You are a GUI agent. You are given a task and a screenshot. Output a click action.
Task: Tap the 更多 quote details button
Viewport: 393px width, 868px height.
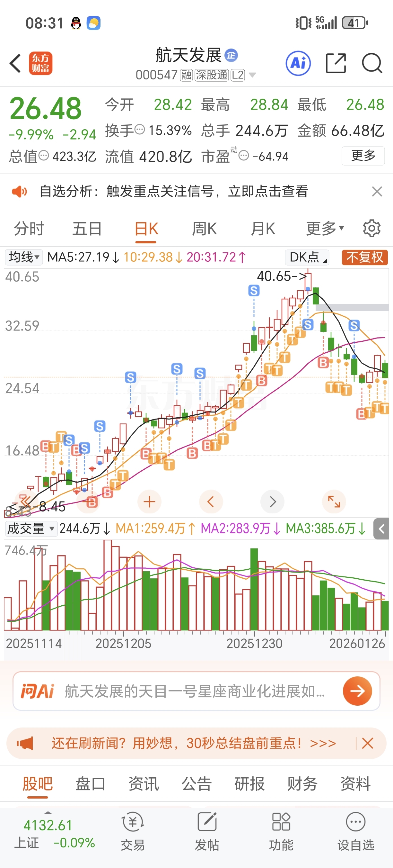click(363, 156)
